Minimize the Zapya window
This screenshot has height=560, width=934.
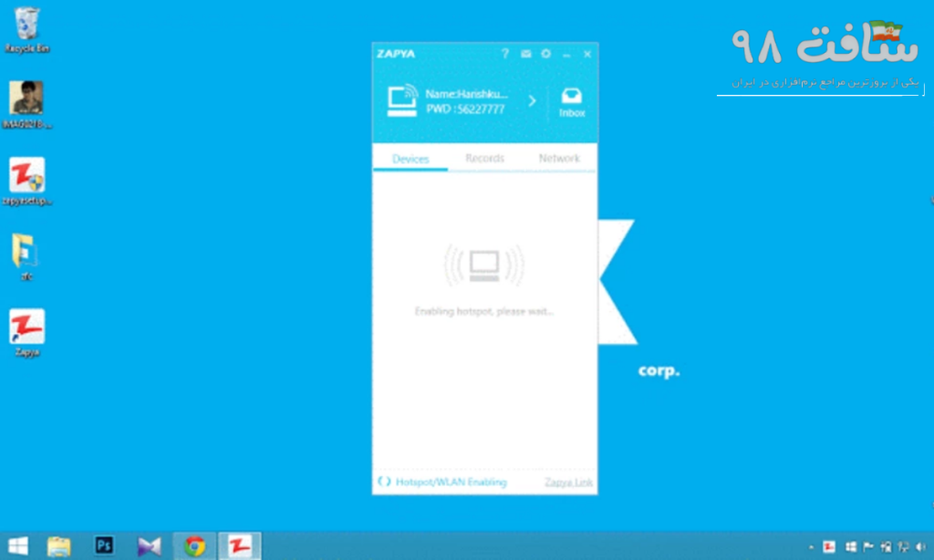567,54
